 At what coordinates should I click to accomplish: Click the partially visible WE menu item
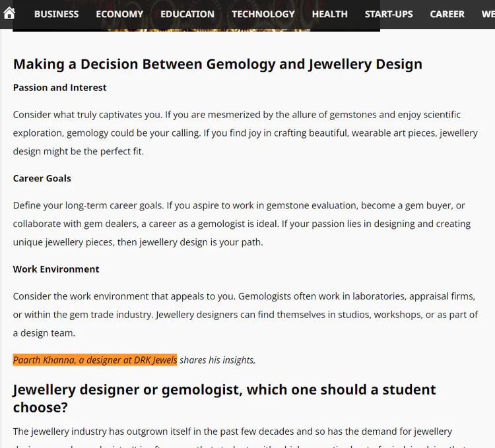pos(488,15)
